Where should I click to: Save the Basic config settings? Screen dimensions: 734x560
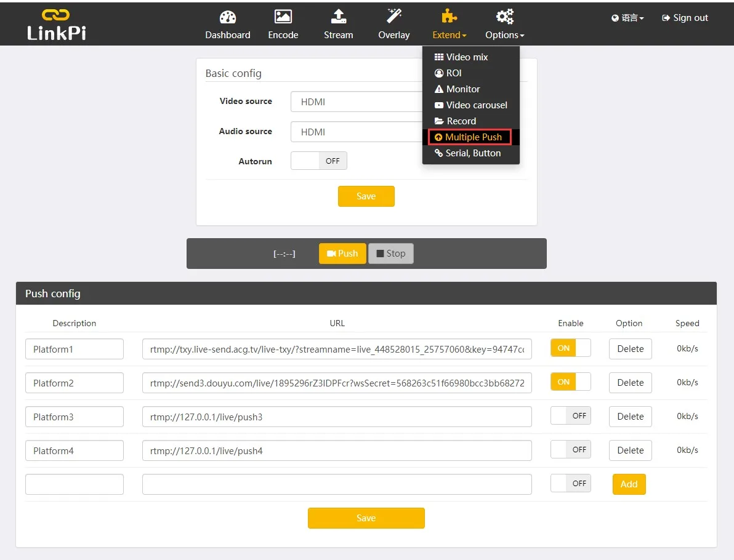tap(366, 196)
